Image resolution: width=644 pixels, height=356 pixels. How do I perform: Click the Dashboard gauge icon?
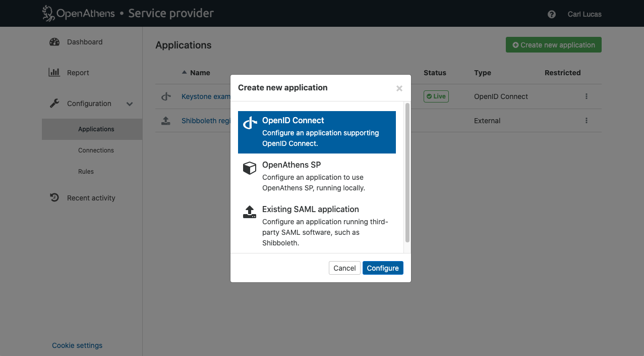click(x=54, y=42)
